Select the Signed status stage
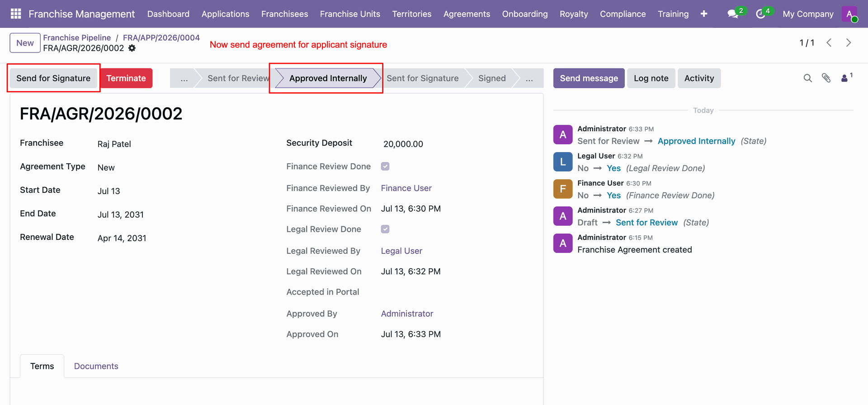The height and width of the screenshot is (405, 868). tap(492, 78)
